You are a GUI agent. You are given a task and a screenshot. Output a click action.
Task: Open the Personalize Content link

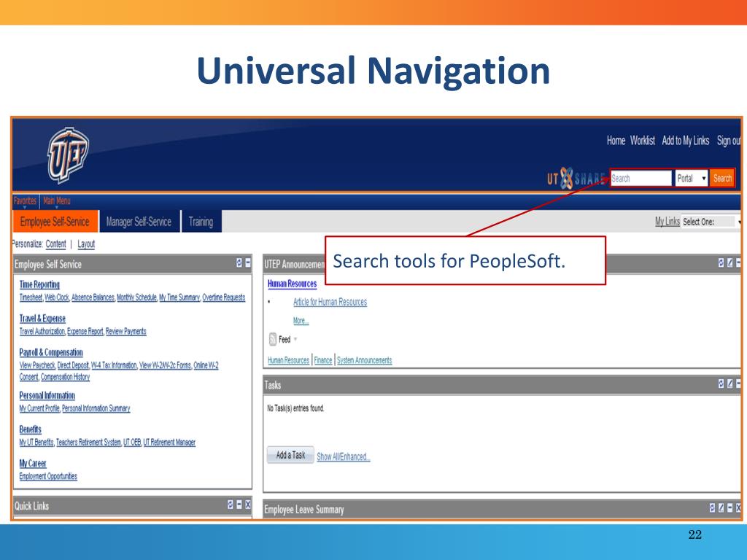pos(55,244)
